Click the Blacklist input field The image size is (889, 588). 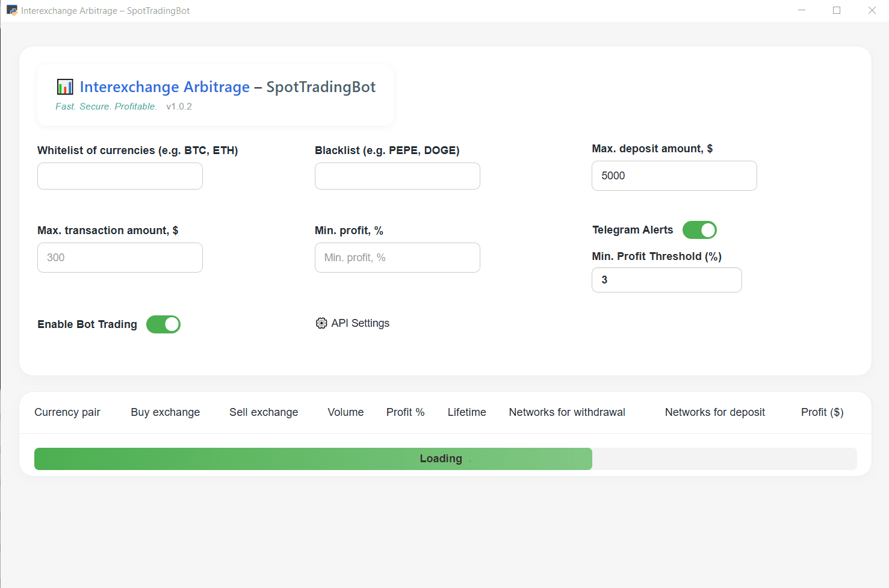coord(397,176)
